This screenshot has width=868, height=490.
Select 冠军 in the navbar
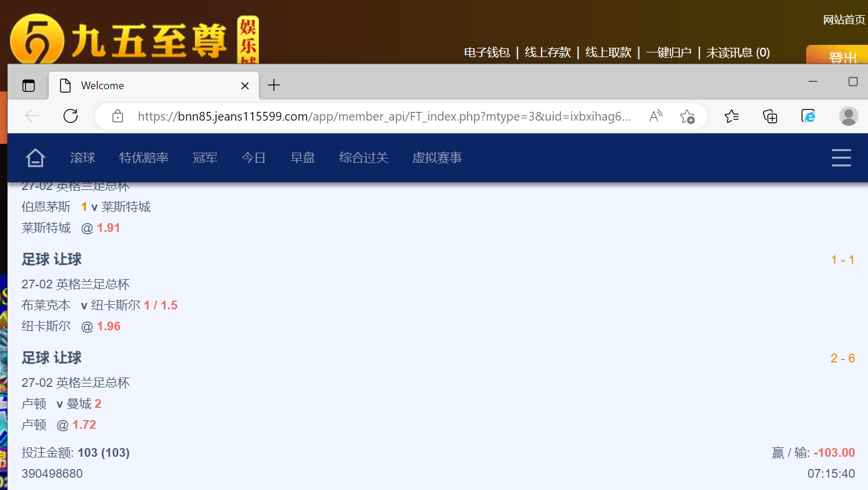pyautogui.click(x=205, y=158)
